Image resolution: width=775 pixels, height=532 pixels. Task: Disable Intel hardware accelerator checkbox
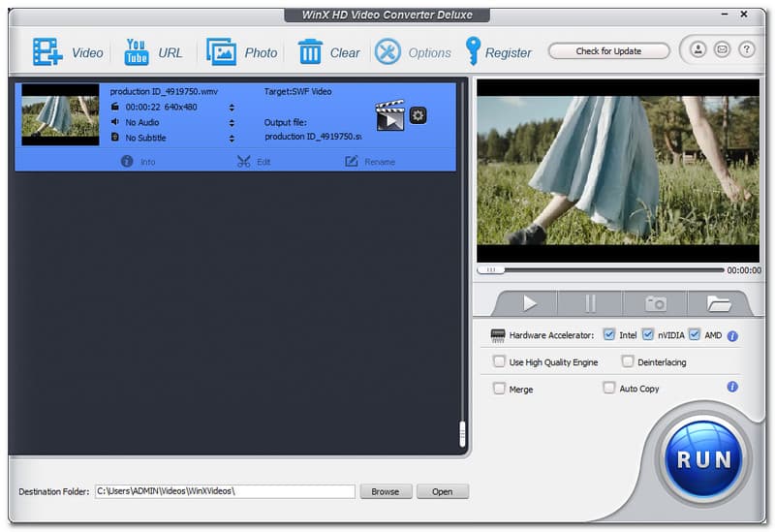click(x=609, y=335)
